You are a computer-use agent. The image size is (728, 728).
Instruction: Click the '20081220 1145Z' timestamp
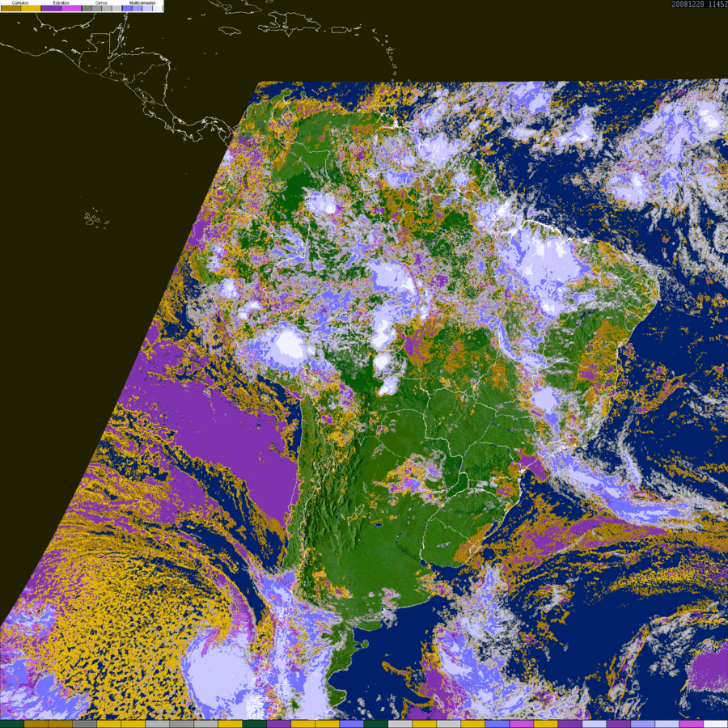[x=699, y=4]
